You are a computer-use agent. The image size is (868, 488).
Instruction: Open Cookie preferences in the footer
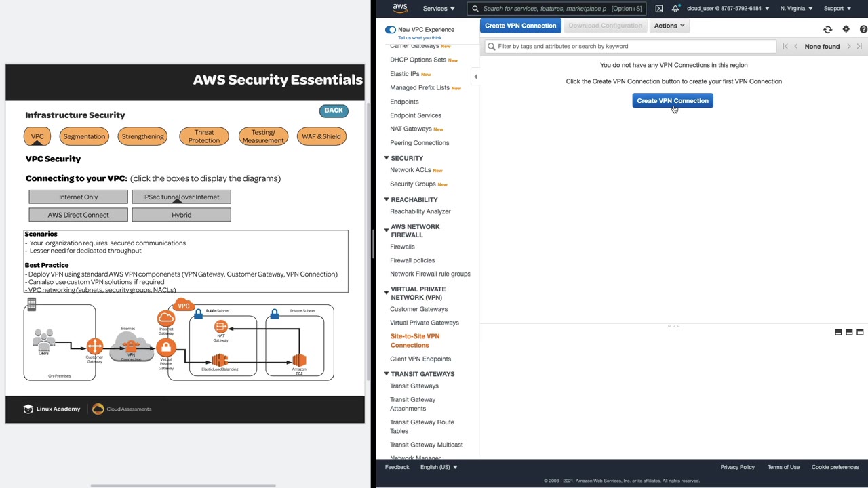835,467
